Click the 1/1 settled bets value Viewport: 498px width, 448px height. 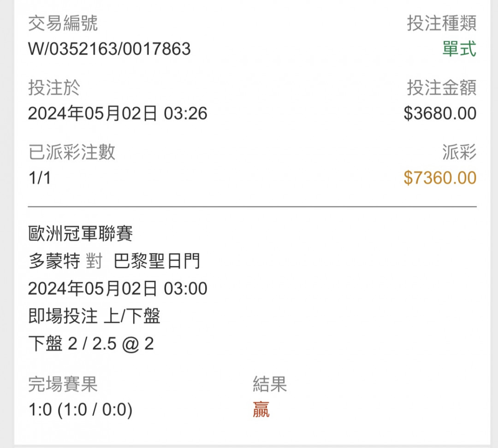pyautogui.click(x=40, y=178)
